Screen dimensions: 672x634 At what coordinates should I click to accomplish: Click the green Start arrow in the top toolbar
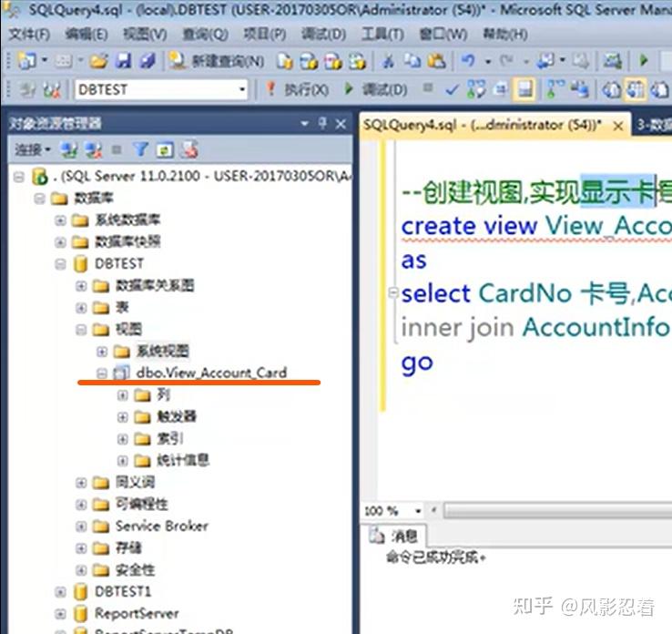pyautogui.click(x=643, y=60)
